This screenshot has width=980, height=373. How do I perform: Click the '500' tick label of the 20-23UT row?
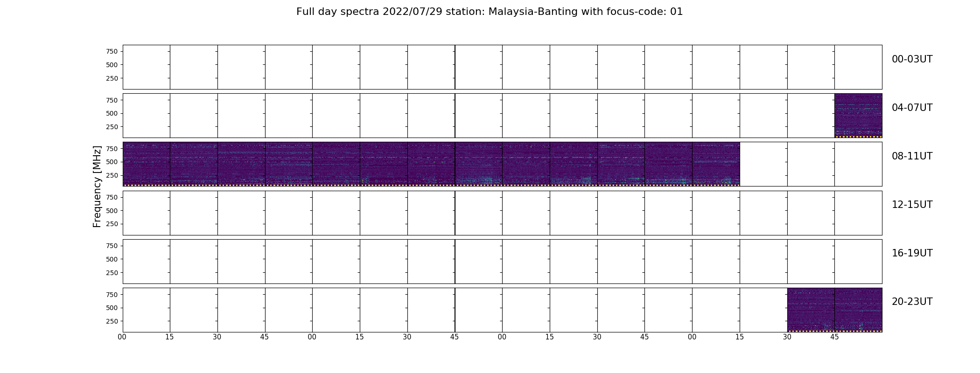(x=112, y=308)
